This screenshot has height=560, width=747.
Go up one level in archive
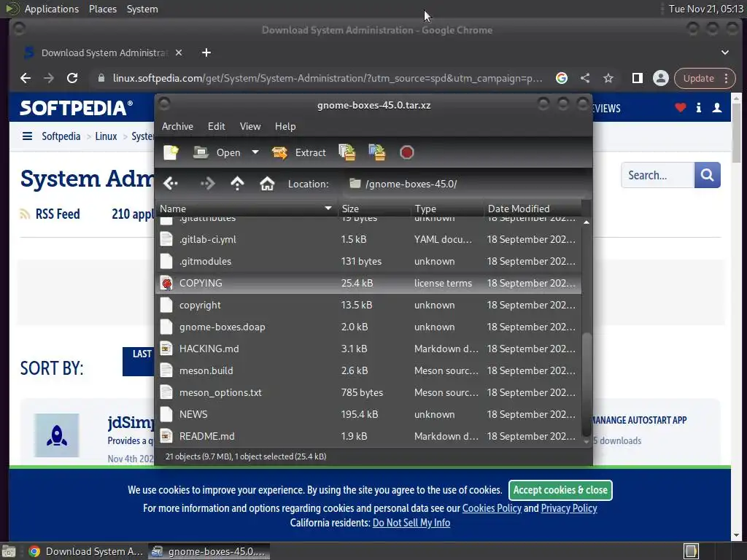(237, 183)
